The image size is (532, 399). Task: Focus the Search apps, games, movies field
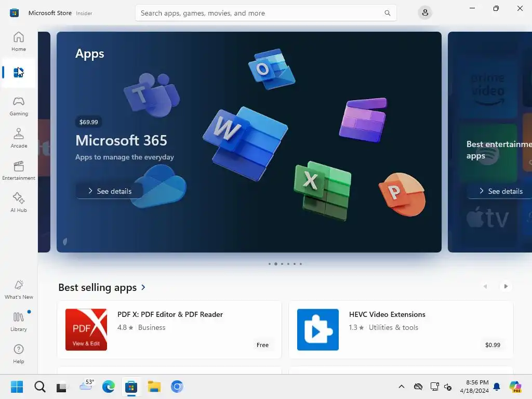[x=265, y=13]
